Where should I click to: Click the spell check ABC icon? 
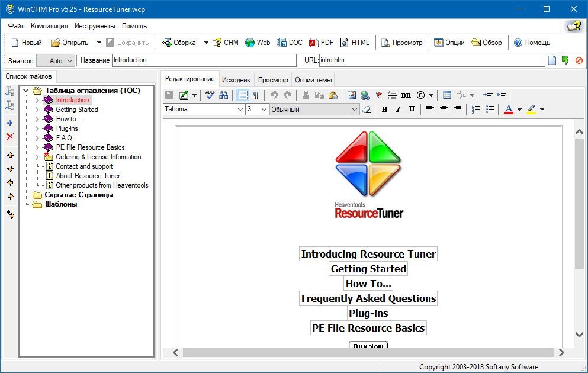[x=210, y=95]
